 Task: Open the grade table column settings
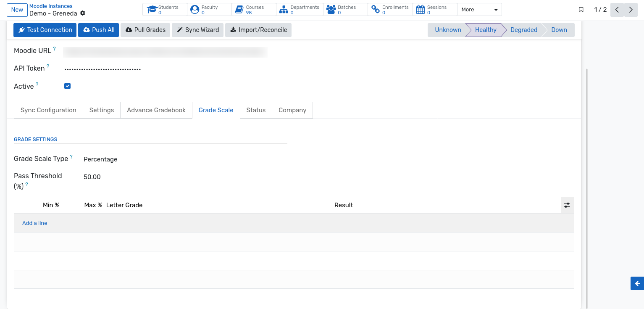click(567, 205)
